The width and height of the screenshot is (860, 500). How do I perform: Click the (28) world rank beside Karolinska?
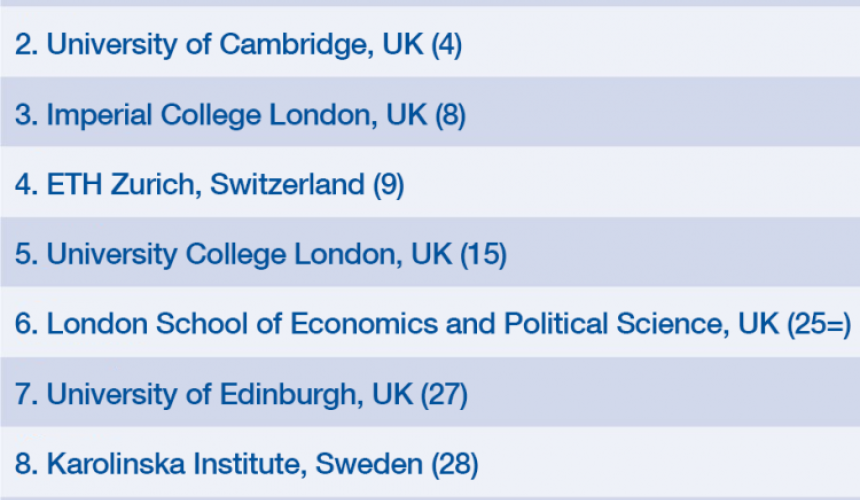pyautogui.click(x=455, y=464)
